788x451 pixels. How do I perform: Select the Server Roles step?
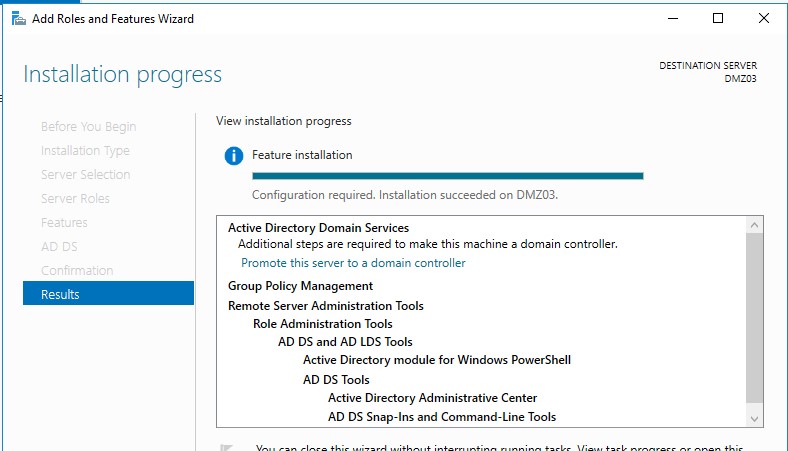pyautogui.click(x=75, y=199)
